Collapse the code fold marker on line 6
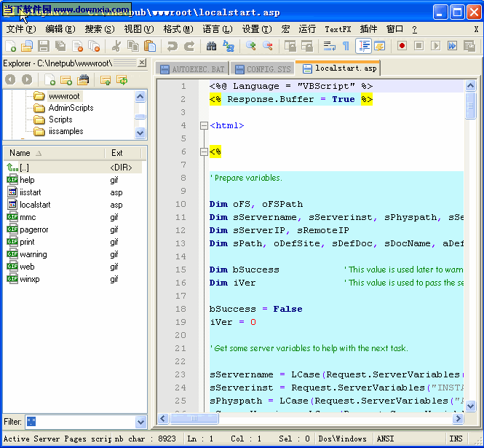Viewport: 484px width, 448px height. click(x=205, y=152)
